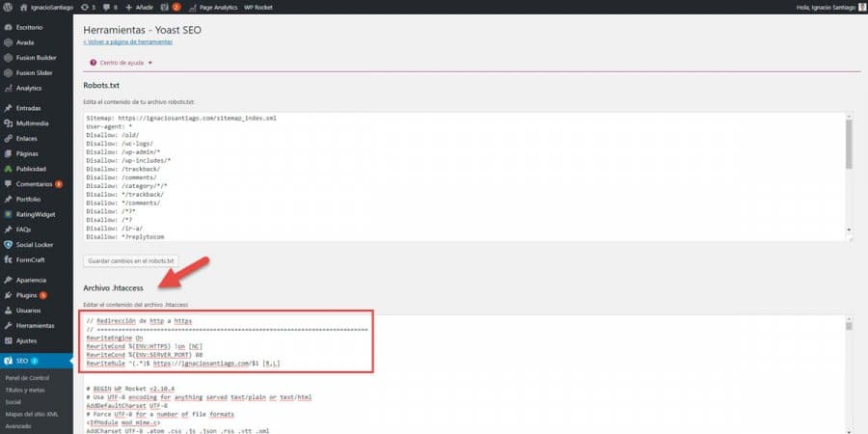Click the Disallow: /wp-admin/* line
The width and height of the screenshot is (868, 434).
point(123,151)
